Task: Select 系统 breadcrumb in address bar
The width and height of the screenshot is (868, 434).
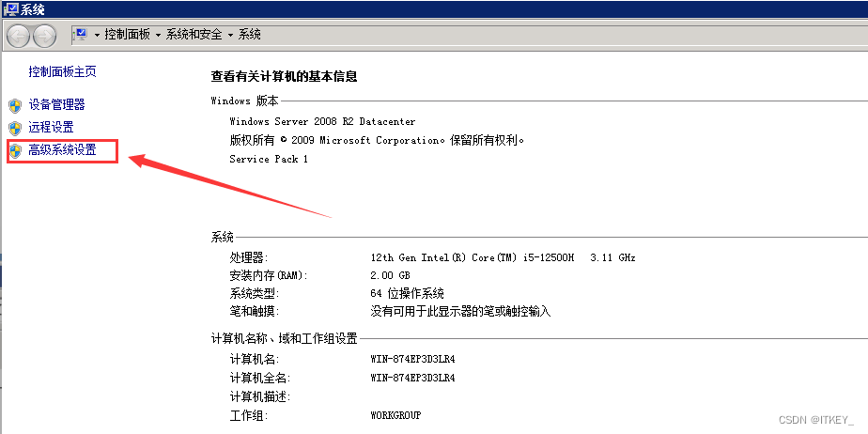Action: point(249,35)
